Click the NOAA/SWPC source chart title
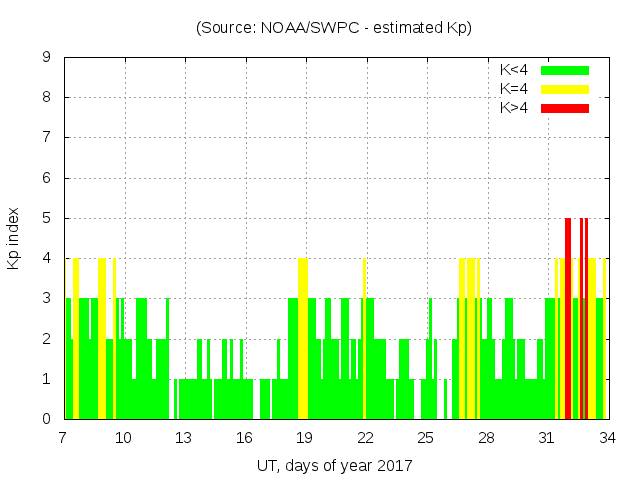The image size is (640, 480). pos(334,28)
